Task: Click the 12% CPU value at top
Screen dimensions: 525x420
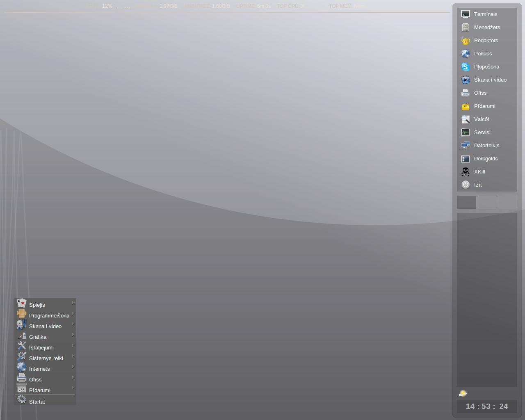Action: (107, 6)
